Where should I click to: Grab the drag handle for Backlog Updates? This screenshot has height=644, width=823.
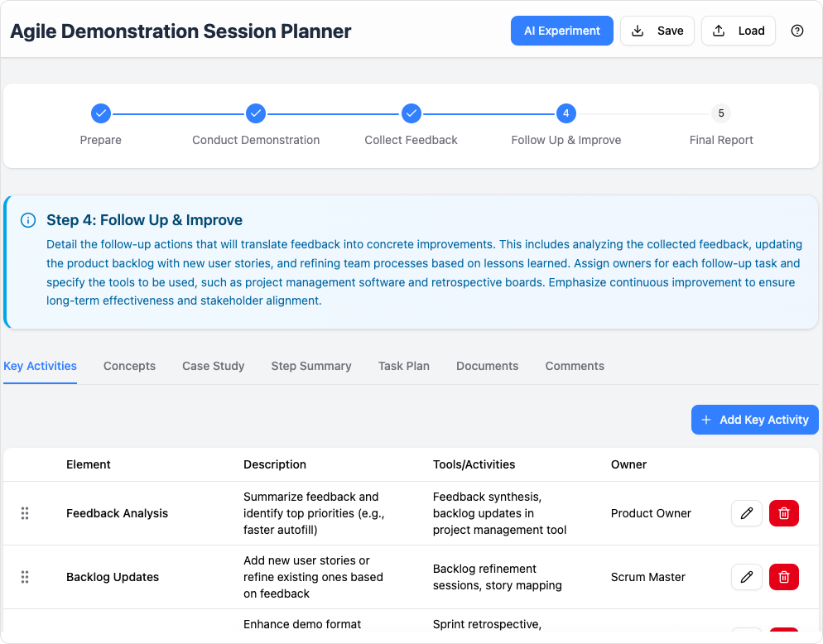click(x=25, y=577)
